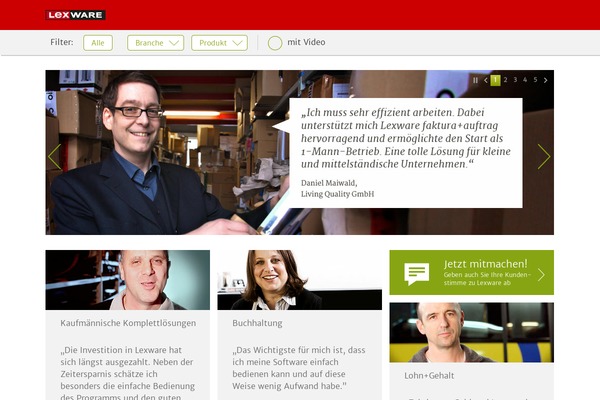Go to next slide via small pager arrow

pyautogui.click(x=545, y=80)
